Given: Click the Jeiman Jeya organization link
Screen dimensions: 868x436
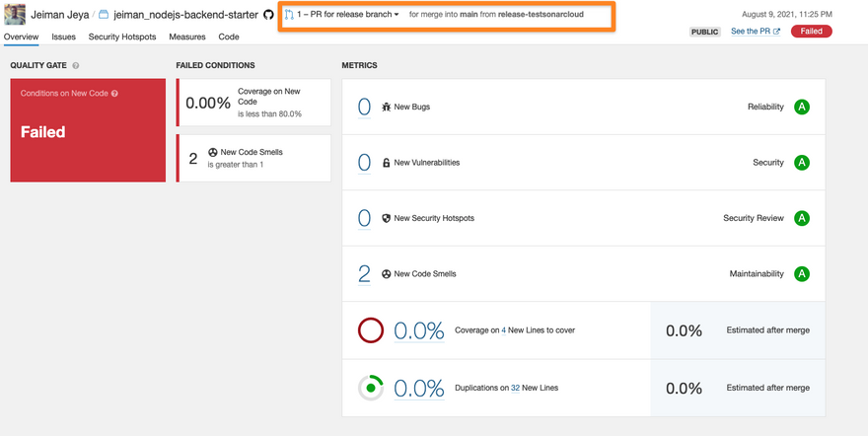Looking at the screenshot, I should pos(60,16).
